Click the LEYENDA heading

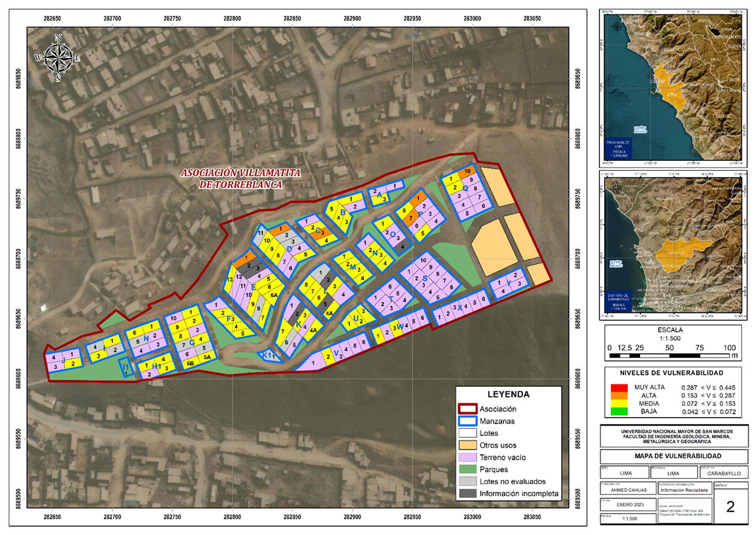(508, 394)
